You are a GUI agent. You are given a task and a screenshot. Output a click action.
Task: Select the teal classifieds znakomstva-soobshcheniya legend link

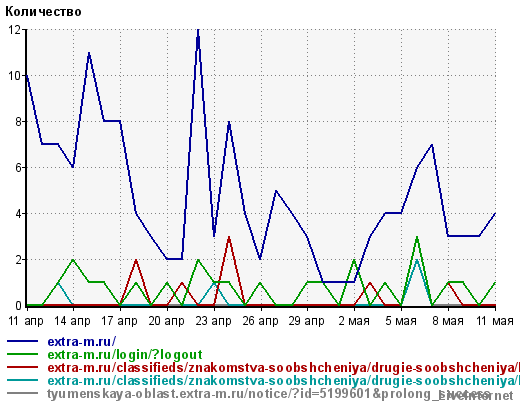284,381
